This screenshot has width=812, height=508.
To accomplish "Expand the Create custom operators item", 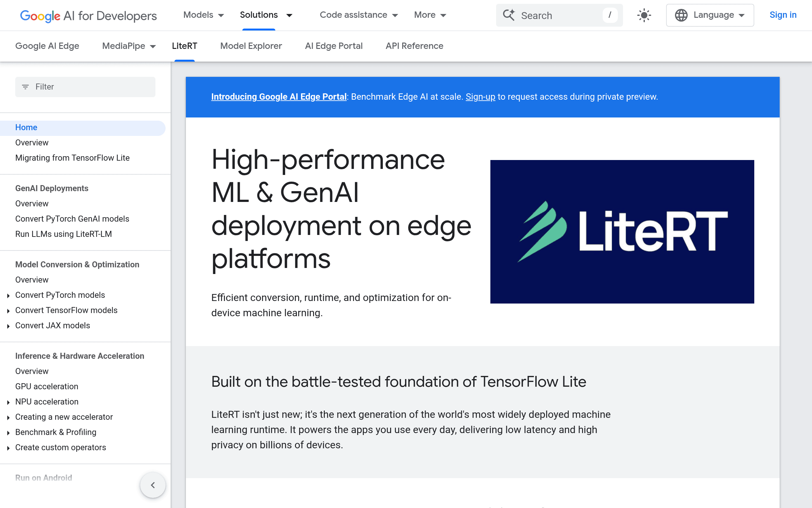I will (x=8, y=448).
